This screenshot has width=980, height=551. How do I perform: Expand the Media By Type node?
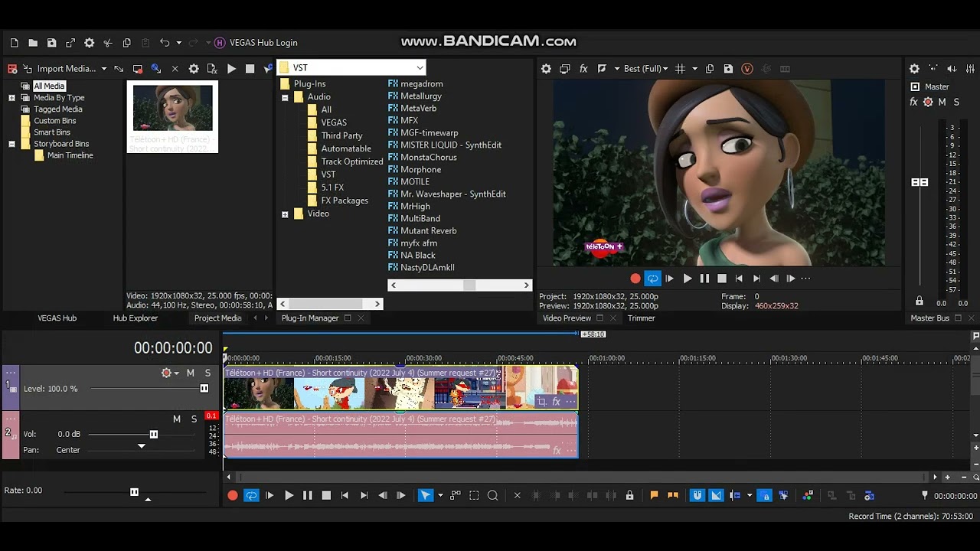coord(11,98)
